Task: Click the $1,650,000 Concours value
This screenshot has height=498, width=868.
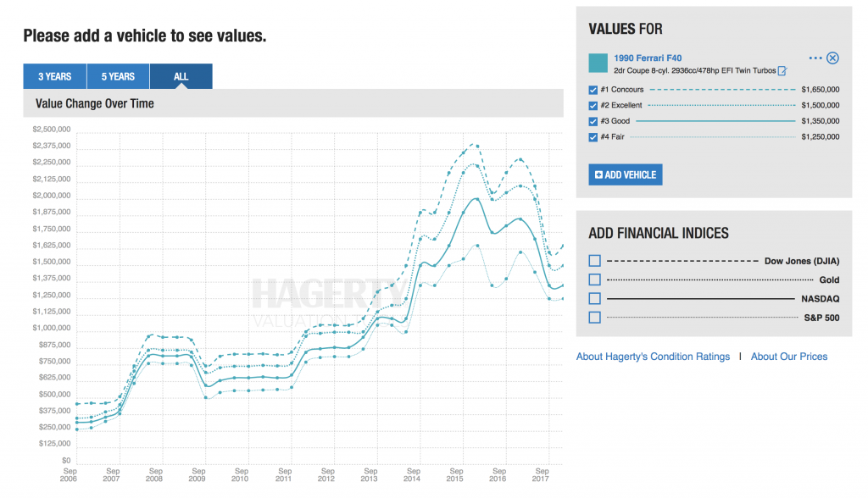Action: click(821, 90)
